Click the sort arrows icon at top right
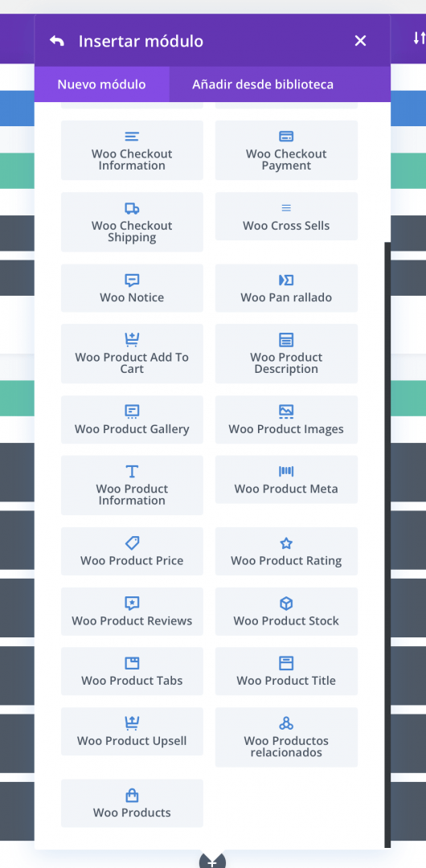This screenshot has height=868, width=426. tap(420, 38)
